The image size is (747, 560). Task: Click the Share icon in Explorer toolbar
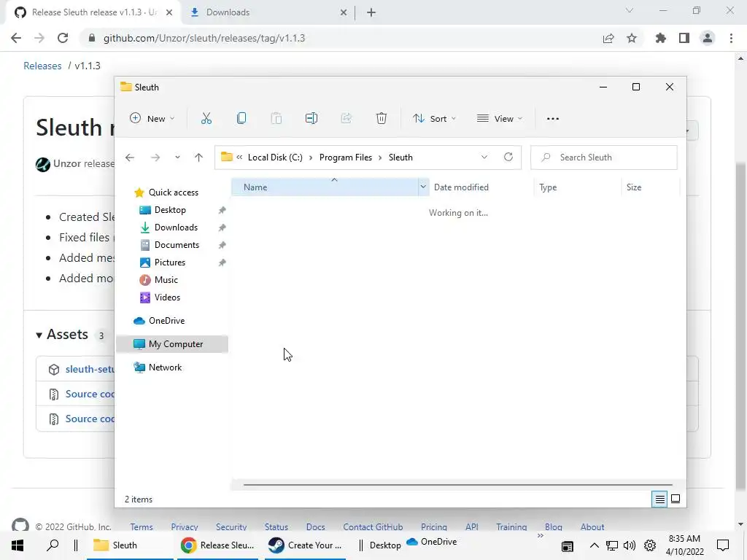(x=347, y=119)
